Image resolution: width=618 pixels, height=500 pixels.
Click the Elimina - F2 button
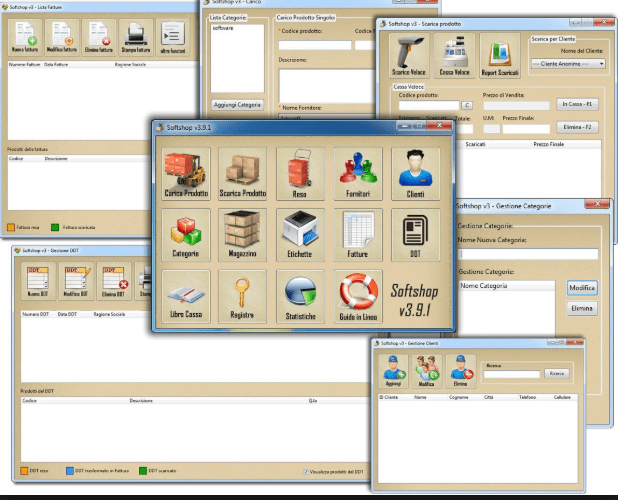coord(577,127)
